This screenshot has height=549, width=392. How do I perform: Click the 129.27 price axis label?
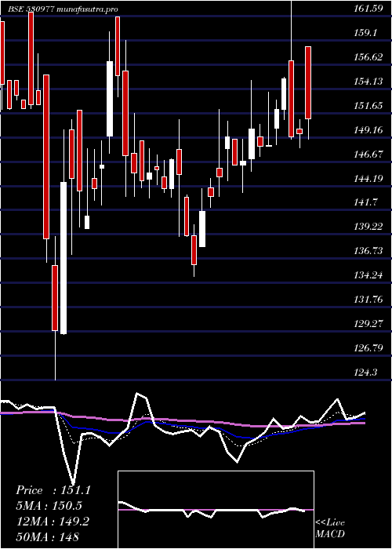368,323
